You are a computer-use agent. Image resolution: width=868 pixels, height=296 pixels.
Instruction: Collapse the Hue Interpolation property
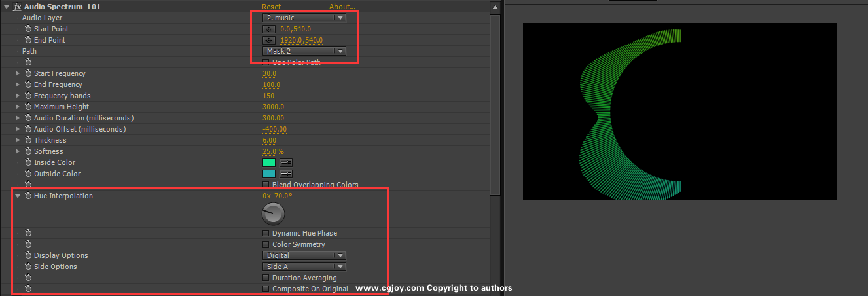[x=18, y=196]
